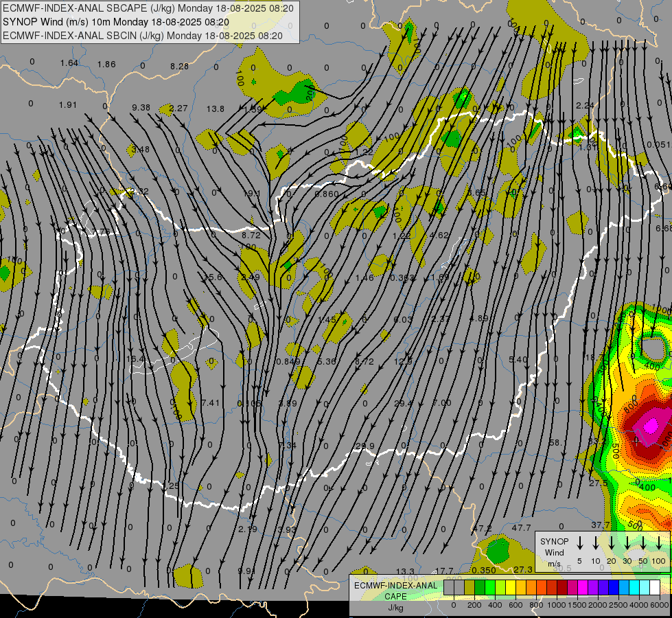Image resolution: width=672 pixels, height=618 pixels.
Task: Click the 20 m/s wind arrow in legend
Action: [611, 542]
